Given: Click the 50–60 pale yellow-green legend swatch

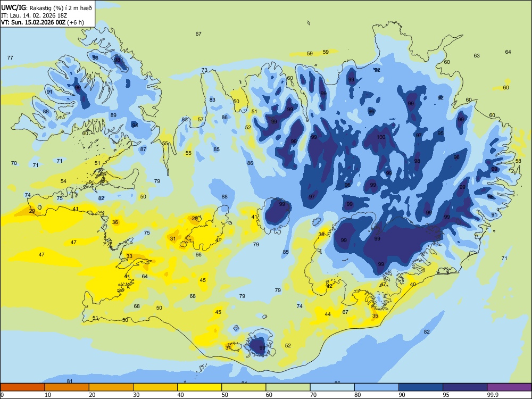Looking at the screenshot, I should (x=244, y=387).
